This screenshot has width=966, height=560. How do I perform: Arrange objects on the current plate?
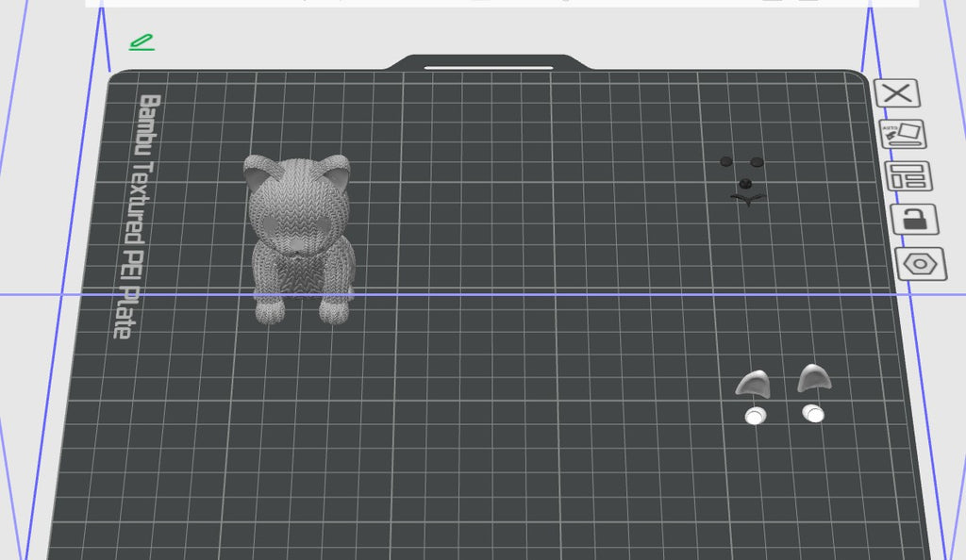pyautogui.click(x=908, y=176)
